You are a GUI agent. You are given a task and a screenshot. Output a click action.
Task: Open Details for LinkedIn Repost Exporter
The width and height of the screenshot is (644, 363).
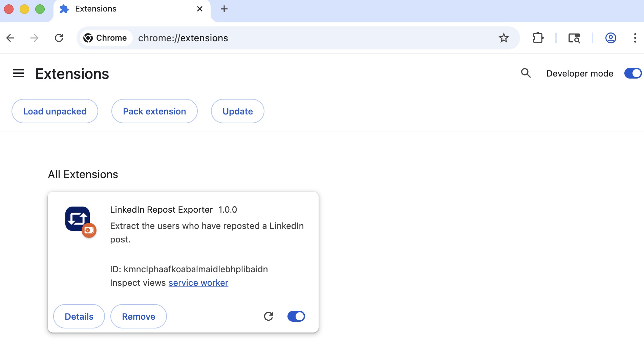(79, 317)
